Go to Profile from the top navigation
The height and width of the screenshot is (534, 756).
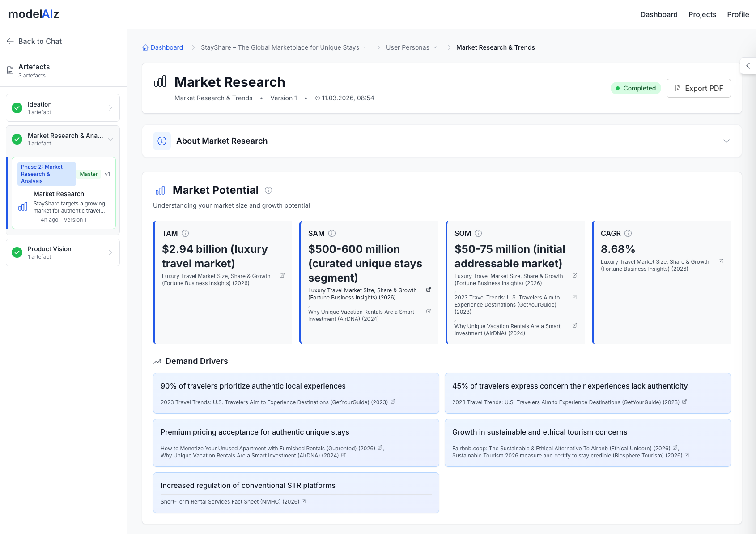738,14
